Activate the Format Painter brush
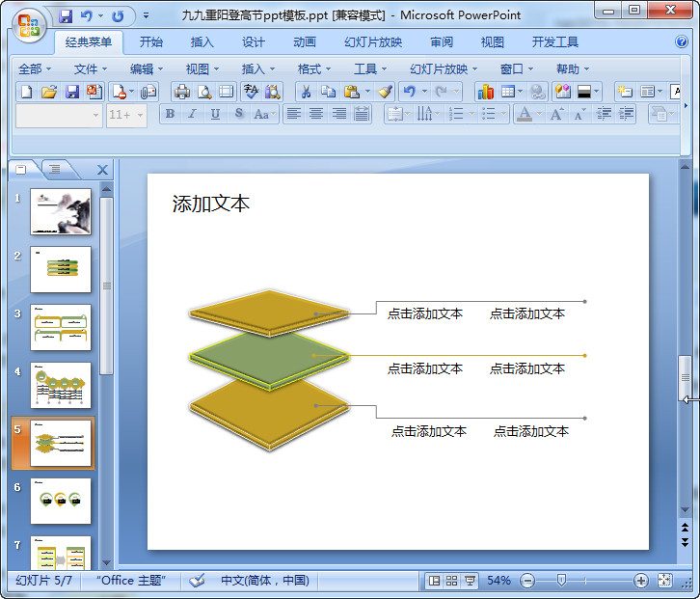The width and height of the screenshot is (700, 599). tap(385, 92)
